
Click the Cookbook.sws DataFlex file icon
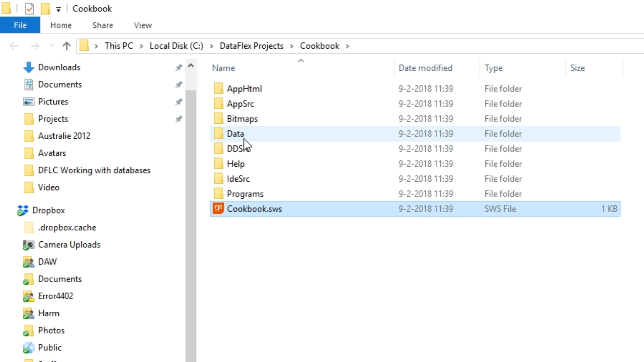coord(218,209)
